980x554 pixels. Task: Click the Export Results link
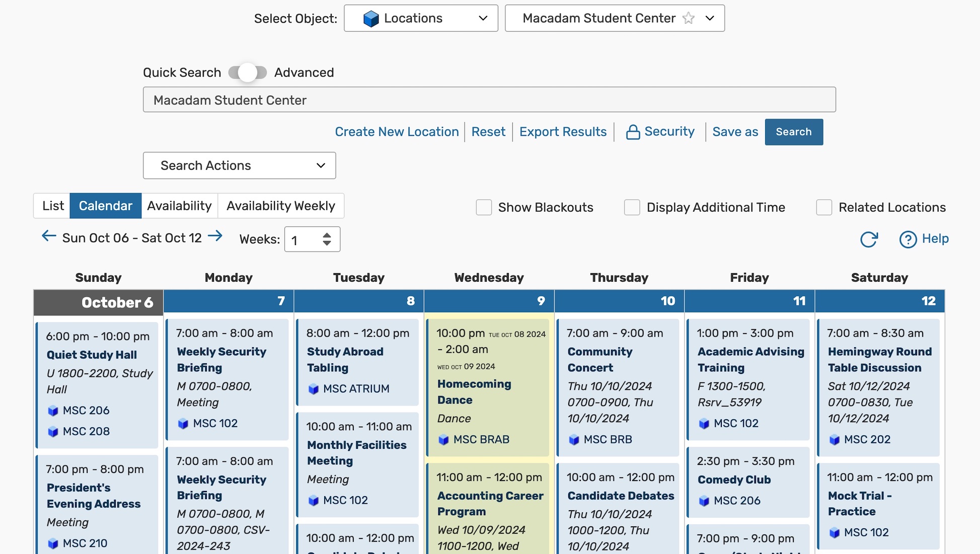click(x=563, y=131)
